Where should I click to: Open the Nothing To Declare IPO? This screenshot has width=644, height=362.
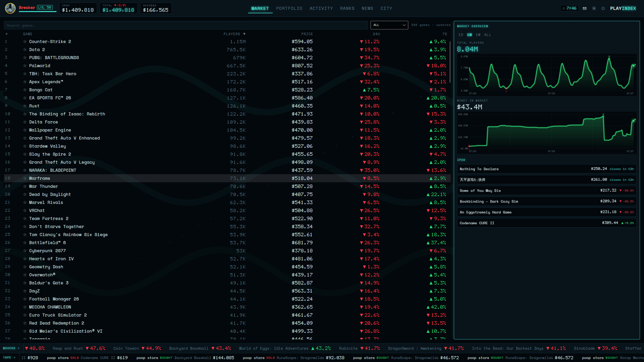click(547, 169)
